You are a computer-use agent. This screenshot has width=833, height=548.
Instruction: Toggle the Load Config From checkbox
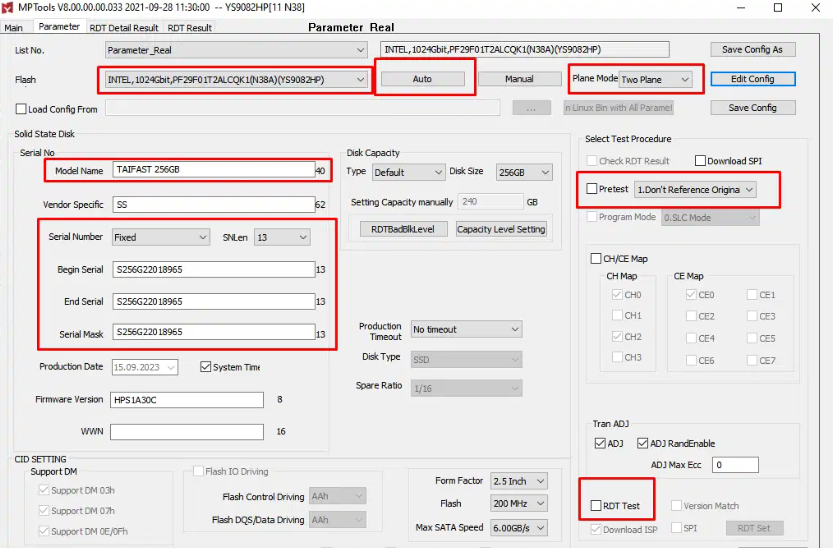click(x=21, y=109)
